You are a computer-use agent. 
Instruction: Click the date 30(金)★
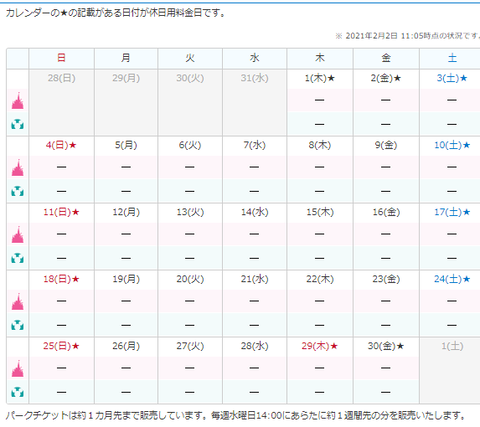click(386, 346)
